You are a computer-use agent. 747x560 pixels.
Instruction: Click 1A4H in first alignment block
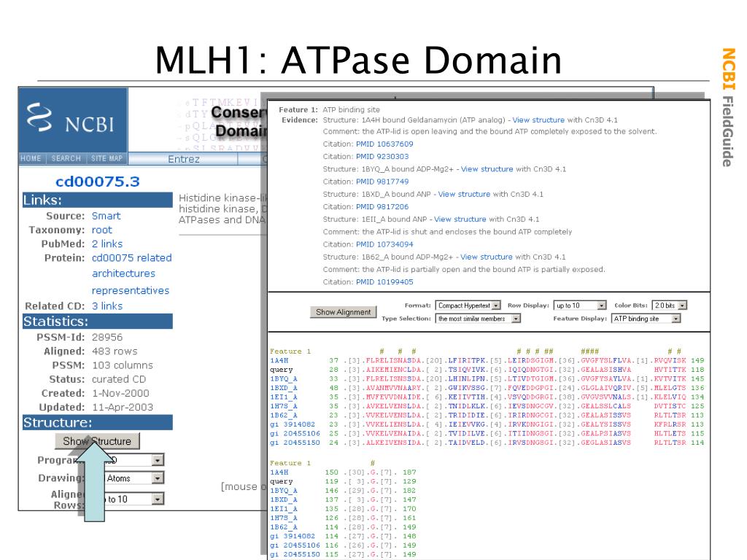tap(279, 360)
